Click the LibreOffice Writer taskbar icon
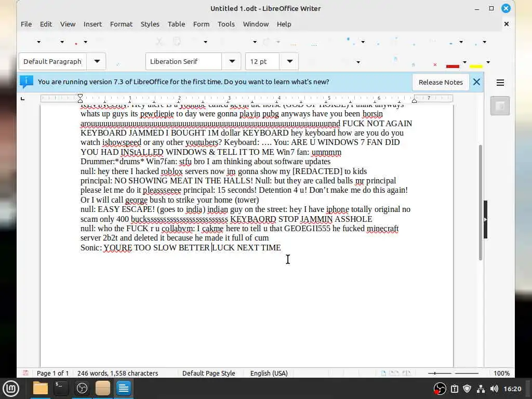This screenshot has height=399, width=532. pos(124,389)
